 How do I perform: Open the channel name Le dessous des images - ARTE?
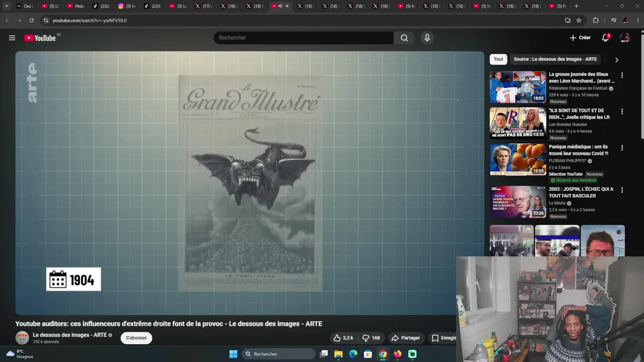coord(69,335)
